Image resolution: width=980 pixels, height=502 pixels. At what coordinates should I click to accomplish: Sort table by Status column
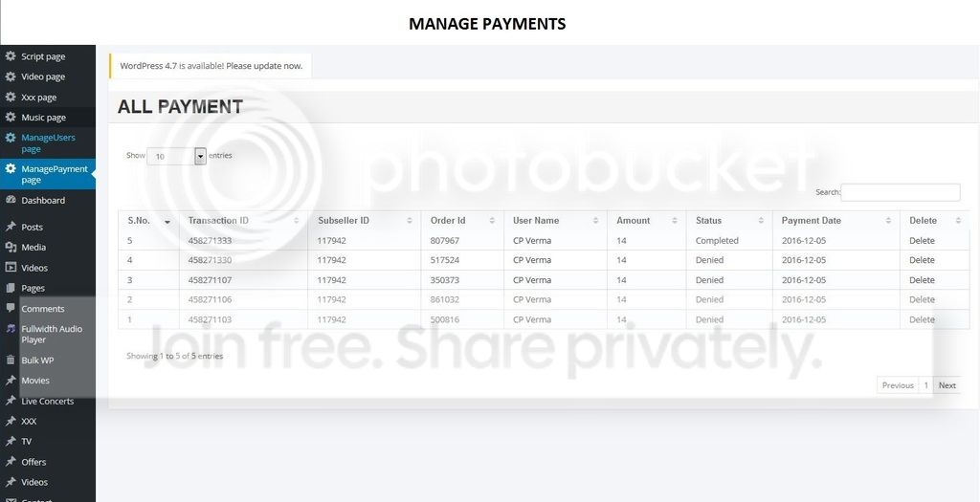click(x=729, y=221)
